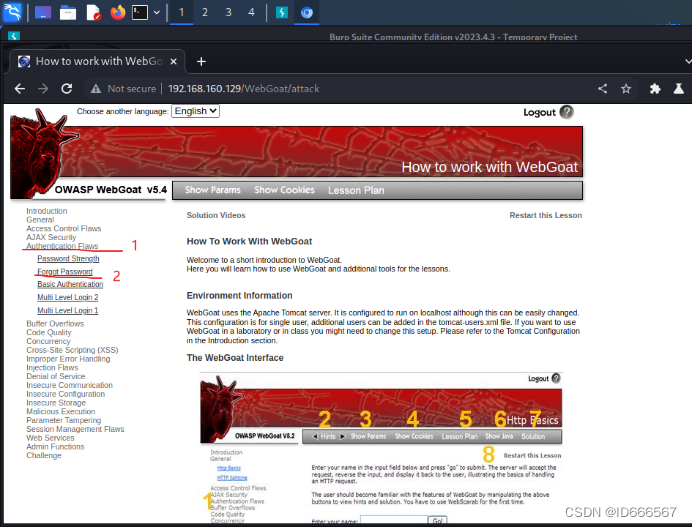Image resolution: width=692 pixels, height=527 pixels.
Task: Expand Improper Error Handling category
Action: [x=68, y=359]
